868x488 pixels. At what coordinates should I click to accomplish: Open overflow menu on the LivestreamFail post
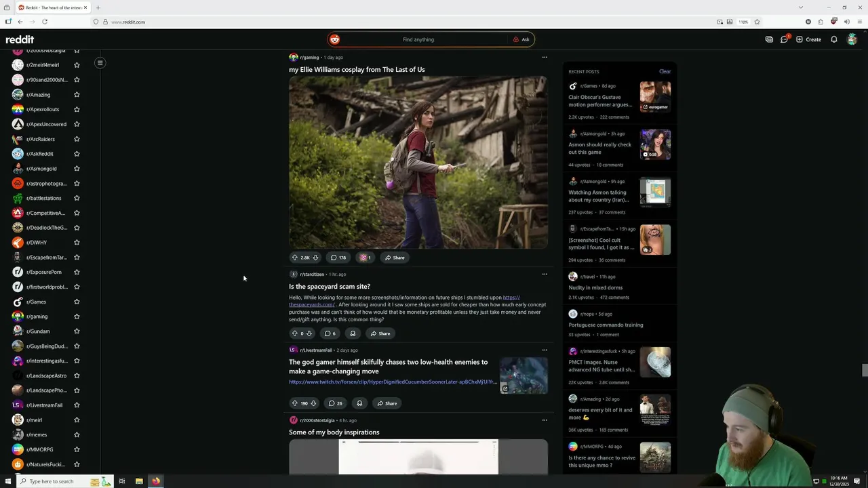tap(545, 350)
